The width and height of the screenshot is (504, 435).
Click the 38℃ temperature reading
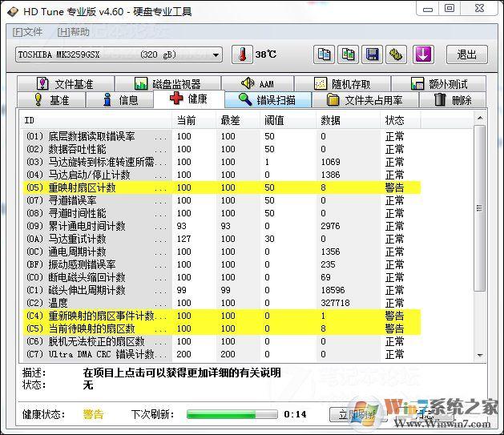pos(266,54)
